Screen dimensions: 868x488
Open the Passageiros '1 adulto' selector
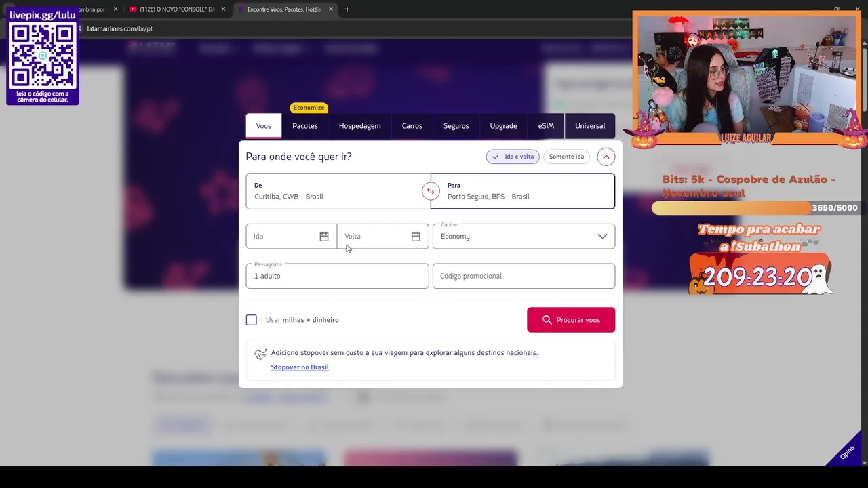click(337, 276)
